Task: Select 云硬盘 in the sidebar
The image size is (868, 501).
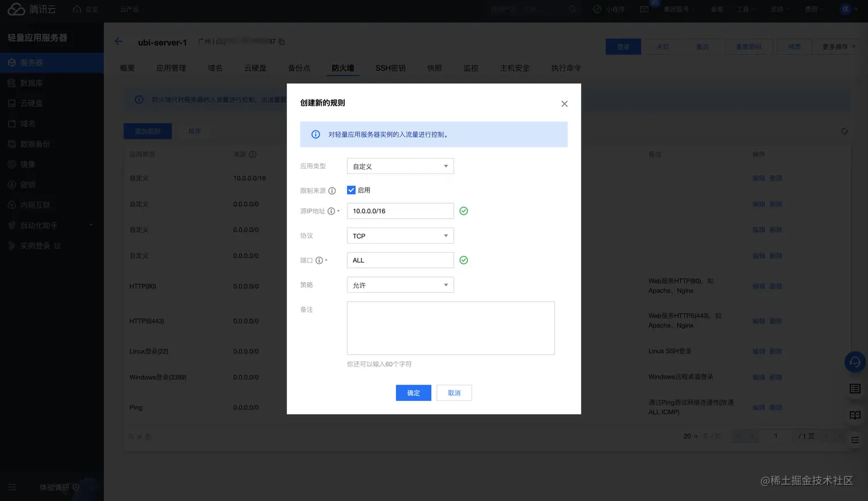Action: [52, 104]
